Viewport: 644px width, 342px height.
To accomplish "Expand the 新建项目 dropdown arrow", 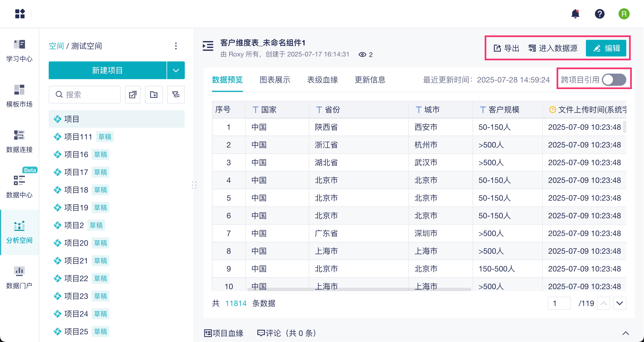I will [x=176, y=70].
